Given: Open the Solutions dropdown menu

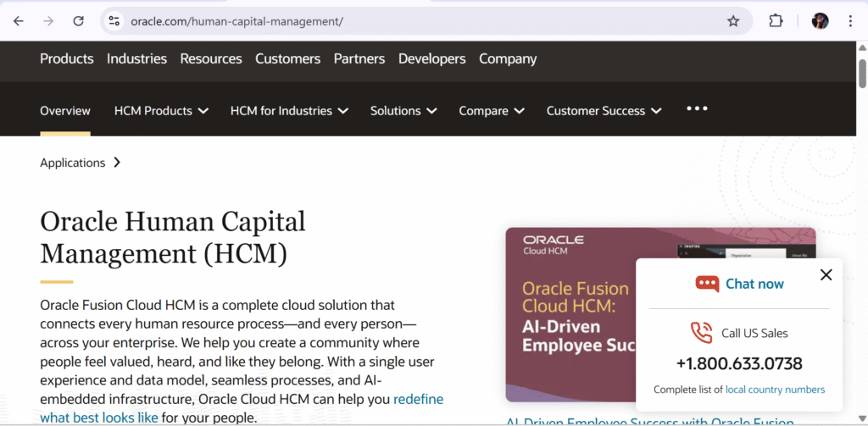Looking at the screenshot, I should [x=403, y=111].
